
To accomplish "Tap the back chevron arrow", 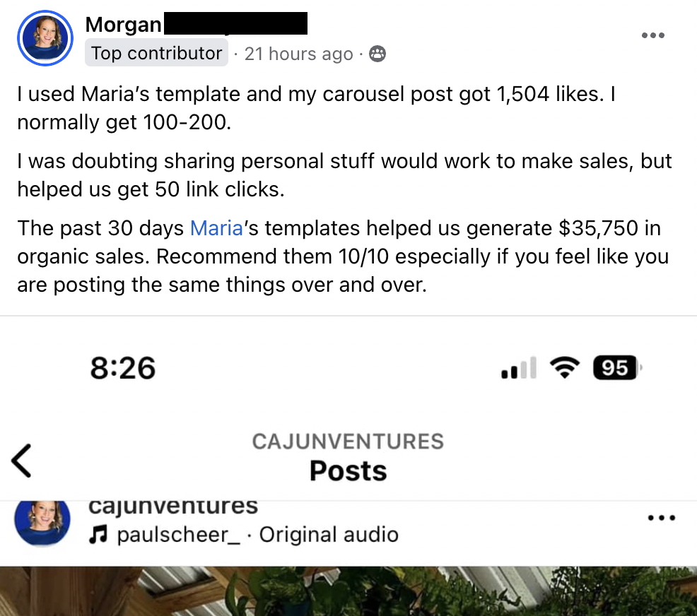I will pyautogui.click(x=22, y=460).
